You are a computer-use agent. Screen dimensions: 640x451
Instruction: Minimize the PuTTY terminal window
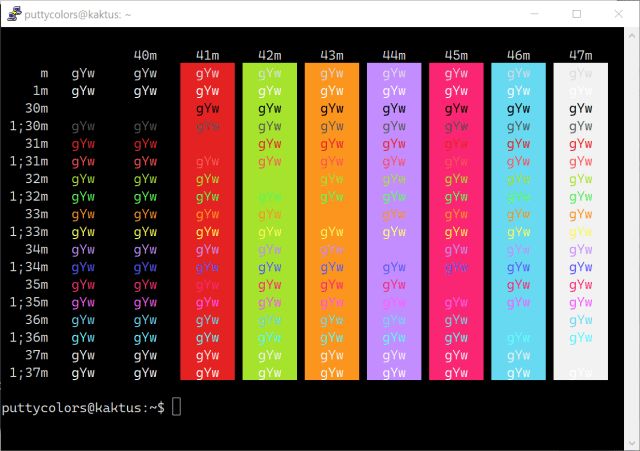[530, 14]
